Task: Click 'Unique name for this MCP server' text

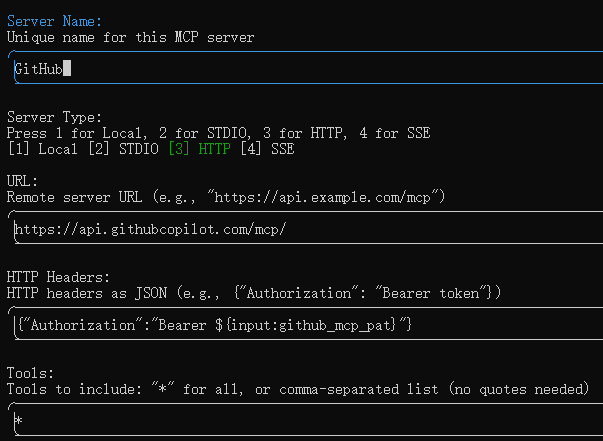Action: click(x=130, y=37)
